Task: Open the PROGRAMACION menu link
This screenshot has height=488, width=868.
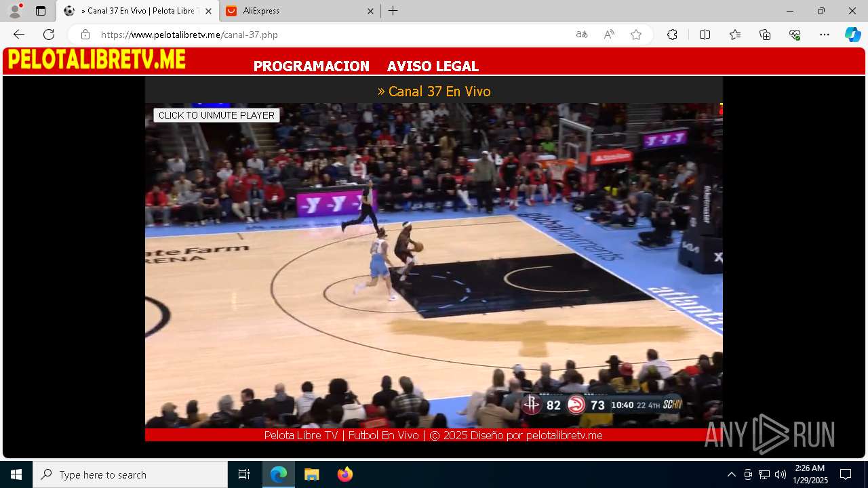Action: tap(311, 66)
